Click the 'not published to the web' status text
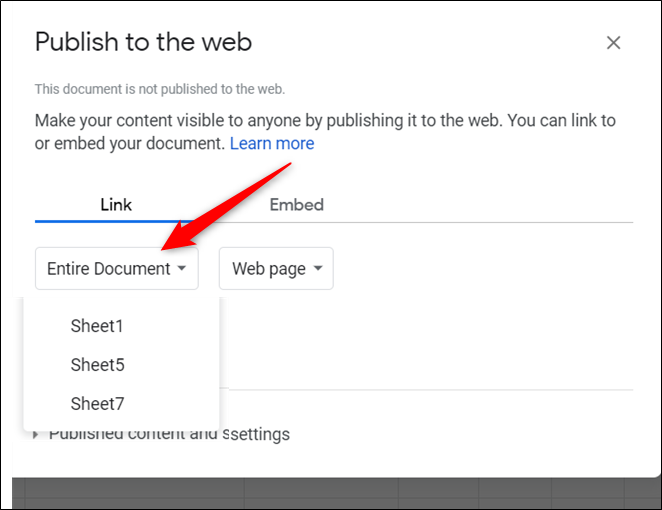The image size is (662, 510). tap(145, 89)
